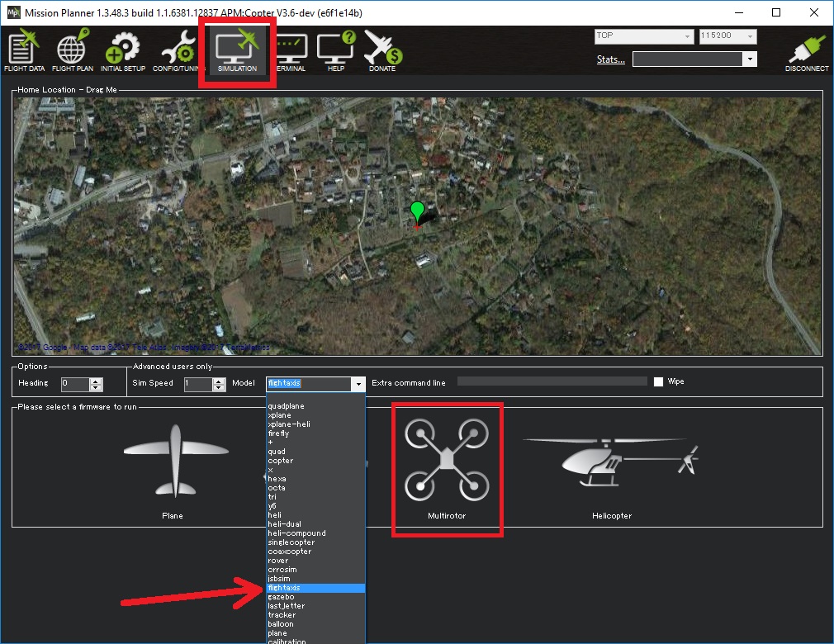Select the Multirotor firmware

coord(447,467)
